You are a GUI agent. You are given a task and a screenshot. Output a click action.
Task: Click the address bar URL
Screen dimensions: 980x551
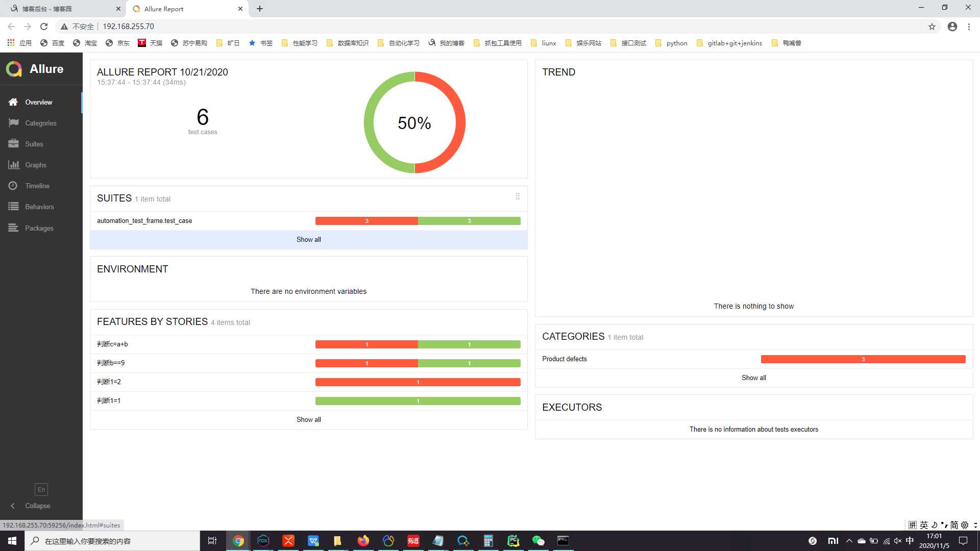point(129,27)
